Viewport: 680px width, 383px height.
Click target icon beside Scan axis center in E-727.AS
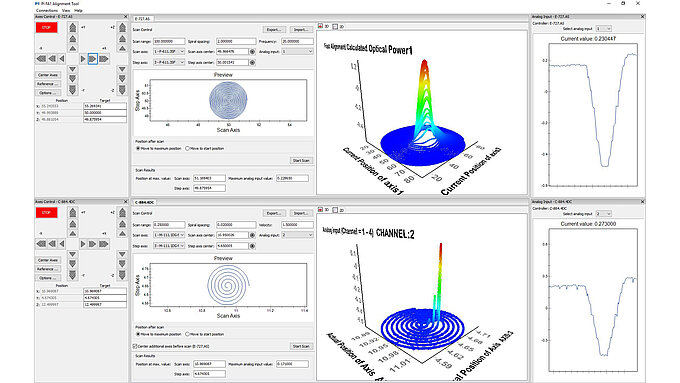(252, 52)
